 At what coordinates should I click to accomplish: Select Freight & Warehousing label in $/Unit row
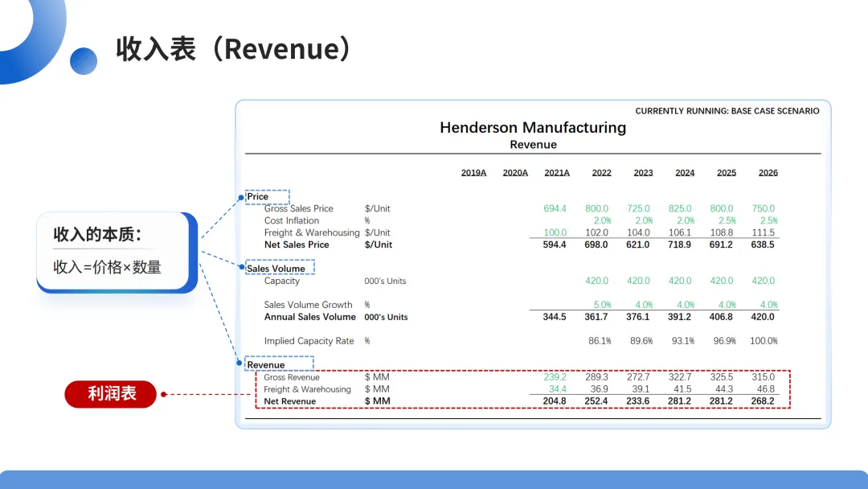pyautogui.click(x=312, y=232)
